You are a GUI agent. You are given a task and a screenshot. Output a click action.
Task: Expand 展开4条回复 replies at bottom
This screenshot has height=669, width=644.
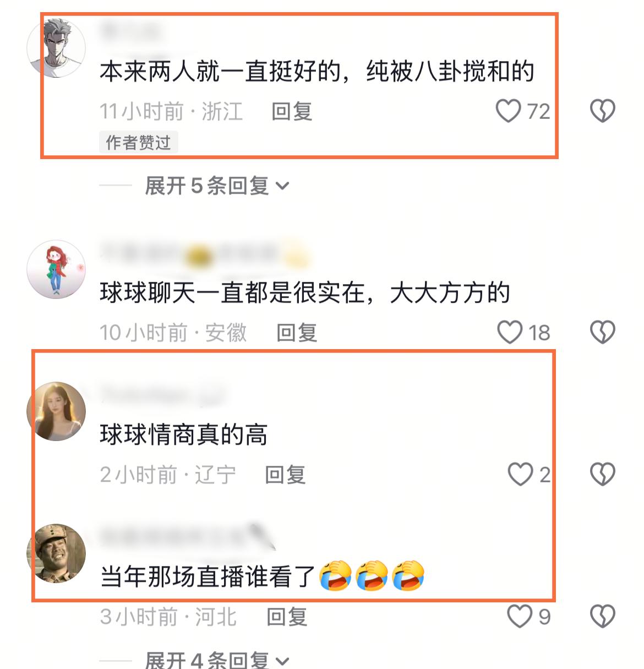(x=217, y=660)
